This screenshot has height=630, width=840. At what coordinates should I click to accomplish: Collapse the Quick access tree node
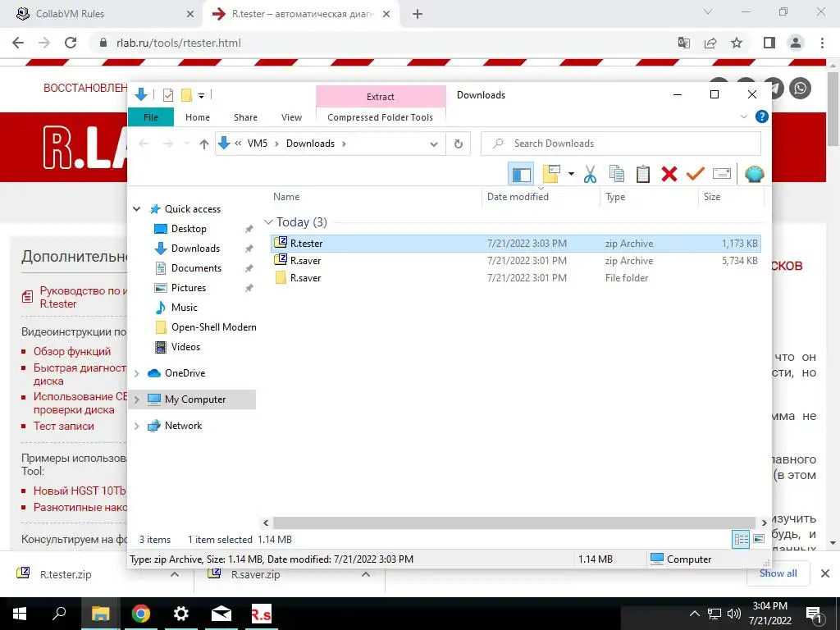137,209
